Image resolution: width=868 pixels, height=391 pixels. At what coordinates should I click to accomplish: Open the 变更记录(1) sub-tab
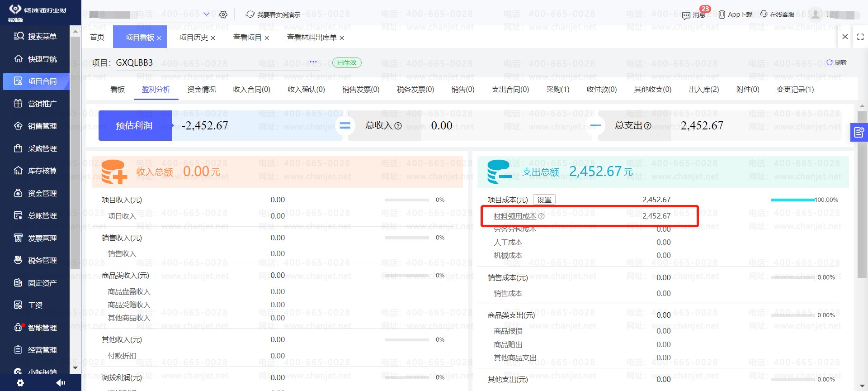point(795,90)
